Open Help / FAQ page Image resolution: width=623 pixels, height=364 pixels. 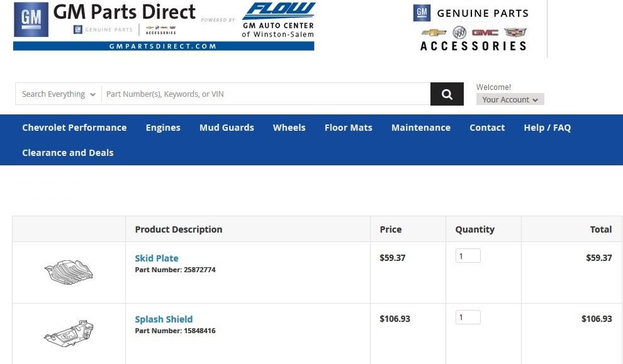547,128
